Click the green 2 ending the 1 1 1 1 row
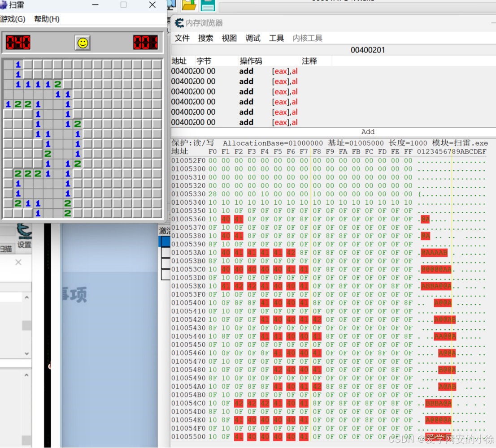Image resolution: width=496 pixels, height=448 pixels. point(57,84)
